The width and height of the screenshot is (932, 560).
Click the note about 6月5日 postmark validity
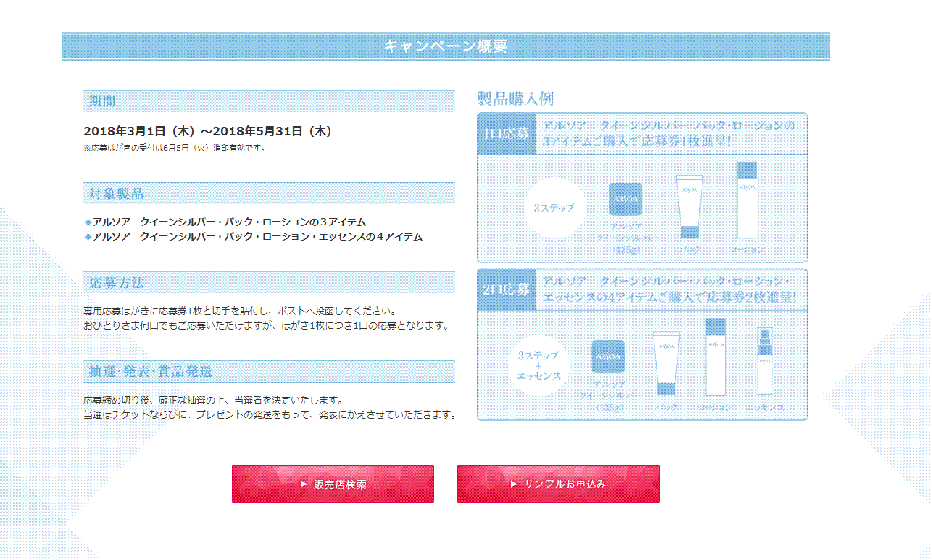click(x=175, y=148)
